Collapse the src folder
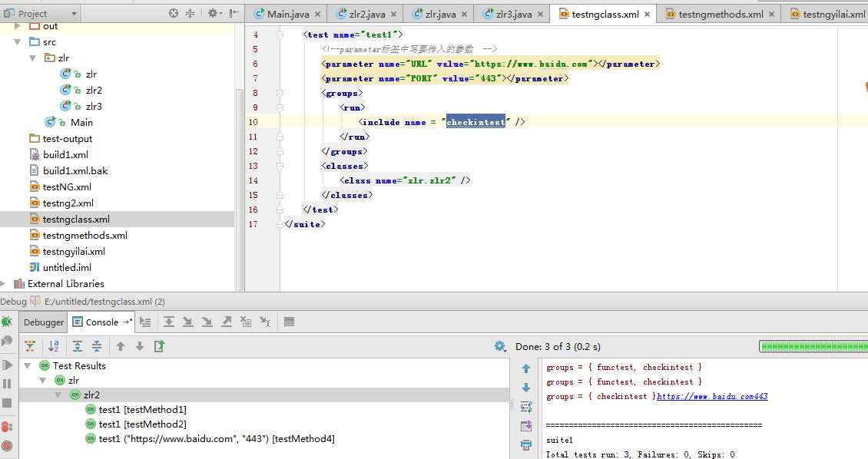Screen dimensions: 868x459 pyautogui.click(x=18, y=42)
